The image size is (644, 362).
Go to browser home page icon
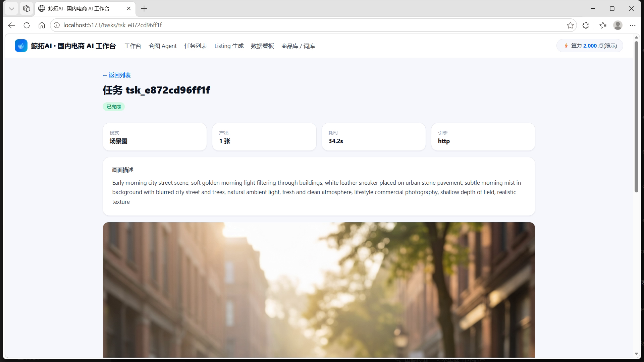point(42,25)
